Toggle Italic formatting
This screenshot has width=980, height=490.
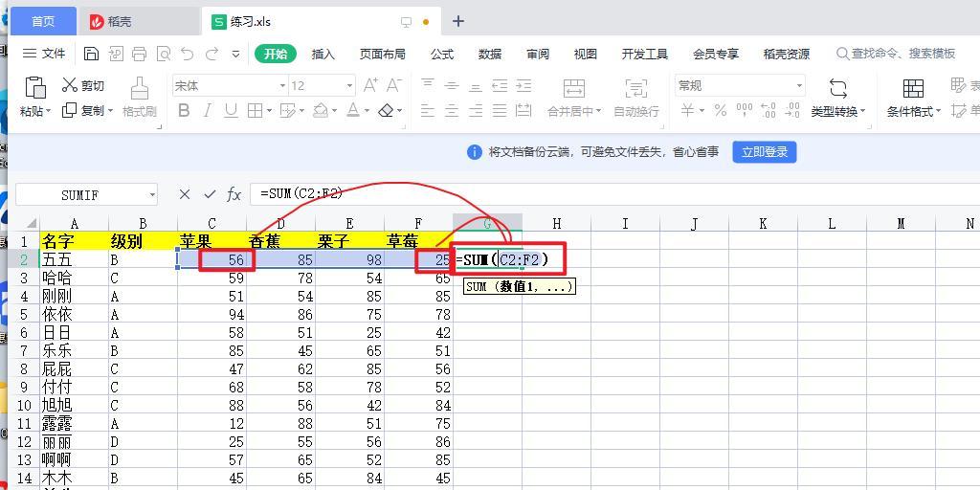click(x=208, y=111)
